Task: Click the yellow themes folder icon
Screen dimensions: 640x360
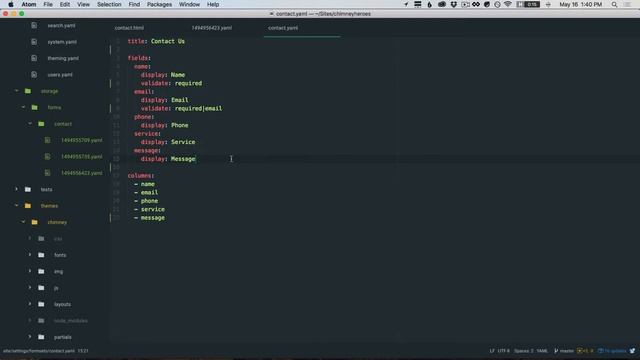Action: (28, 205)
